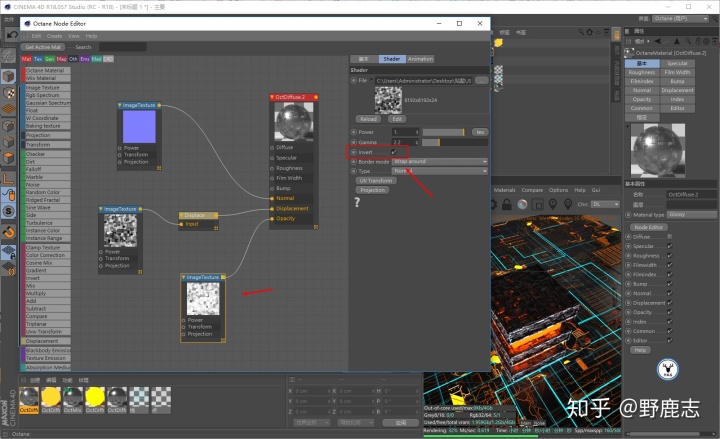Viewport: 720px width, 439px height.
Task: Toggle the Roughness channel checkbox
Action: click(x=669, y=256)
